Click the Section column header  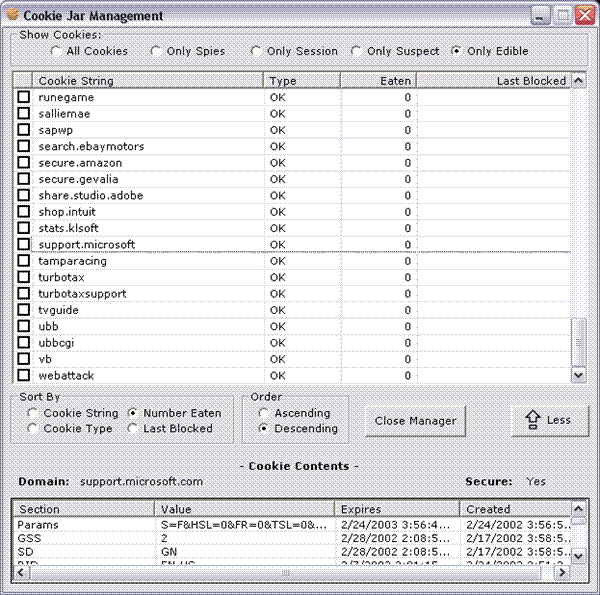tap(84, 509)
